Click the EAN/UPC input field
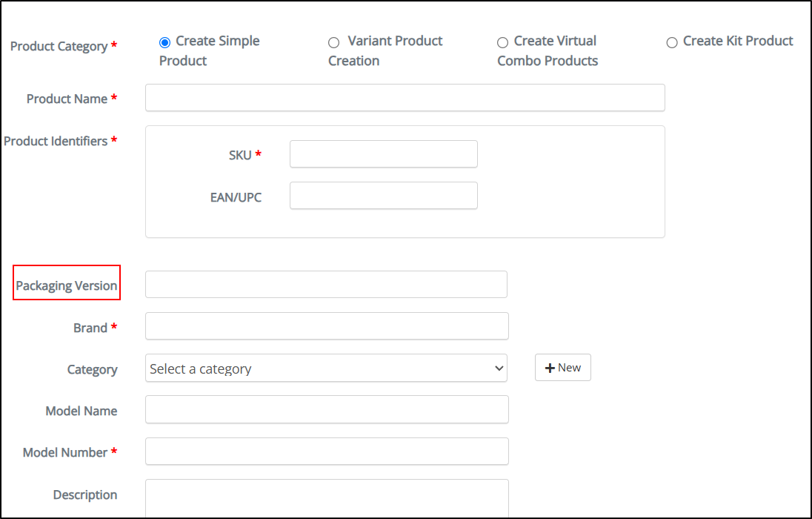 (x=383, y=196)
